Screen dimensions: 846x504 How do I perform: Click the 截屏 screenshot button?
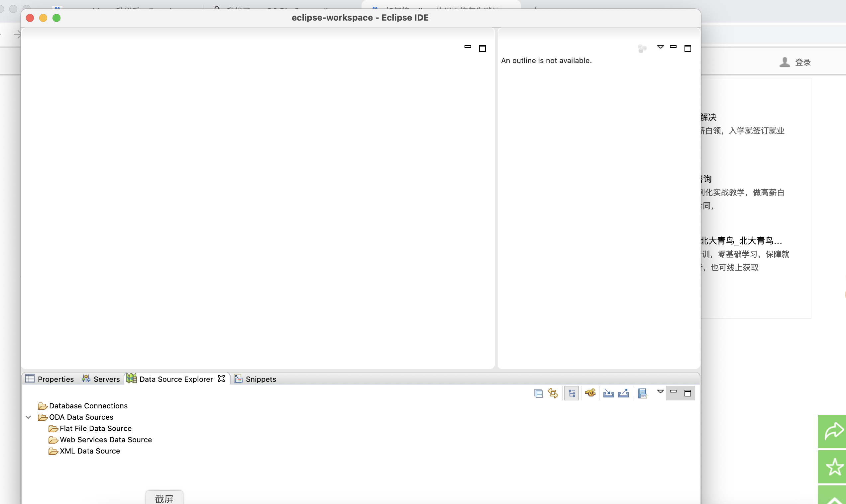[164, 498]
